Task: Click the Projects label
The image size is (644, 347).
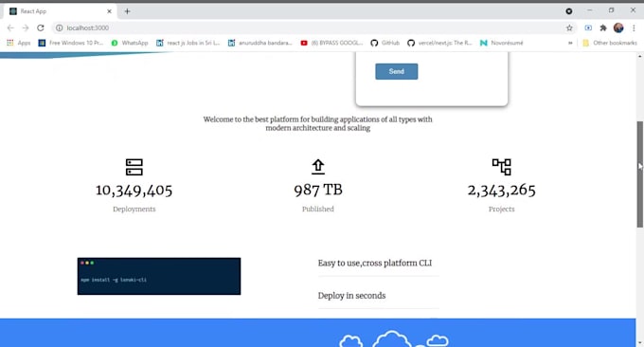Action: point(502,210)
